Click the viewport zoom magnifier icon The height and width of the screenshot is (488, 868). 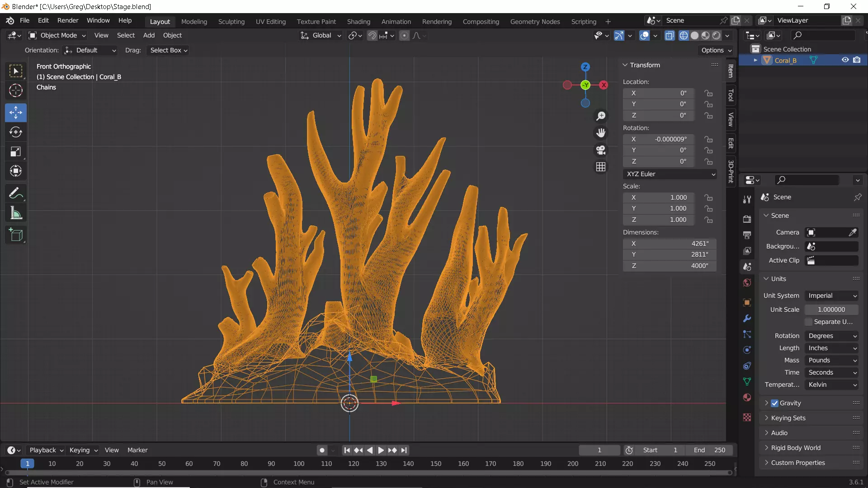[x=601, y=116]
